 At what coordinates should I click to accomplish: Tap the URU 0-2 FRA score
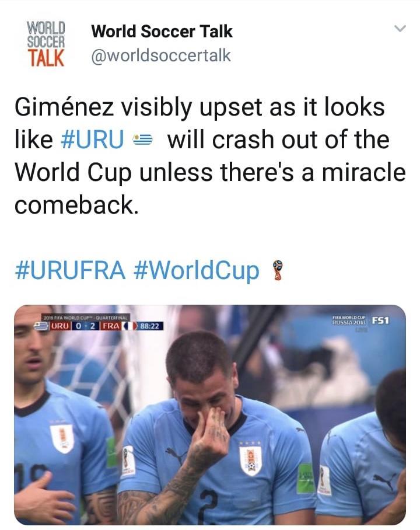pos(86,326)
